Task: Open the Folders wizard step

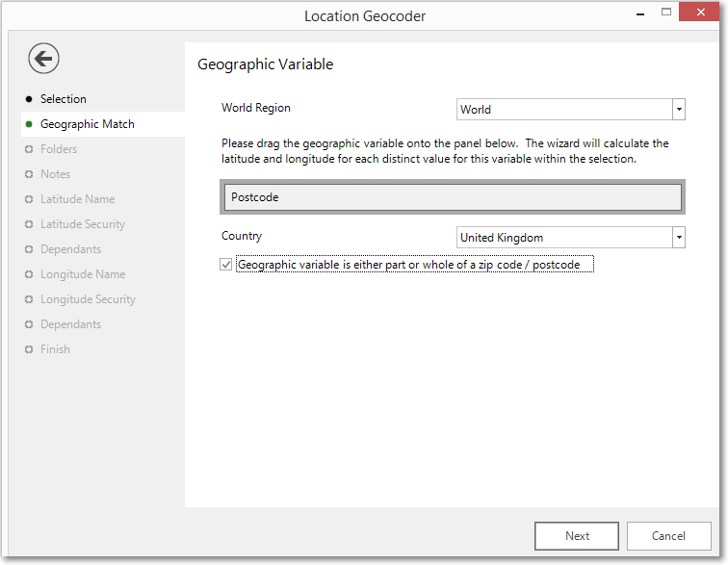Action: click(59, 149)
